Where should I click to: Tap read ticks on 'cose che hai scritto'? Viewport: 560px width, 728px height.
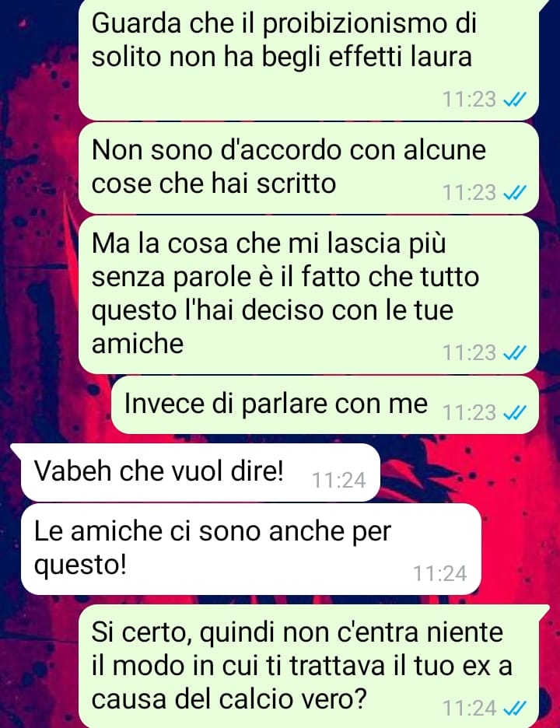[x=514, y=192]
